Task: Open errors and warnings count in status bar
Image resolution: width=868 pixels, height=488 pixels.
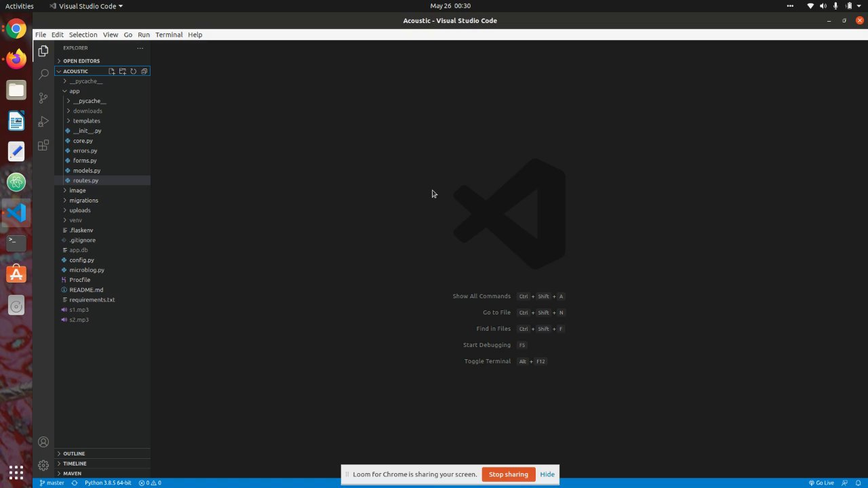Action: tap(150, 483)
